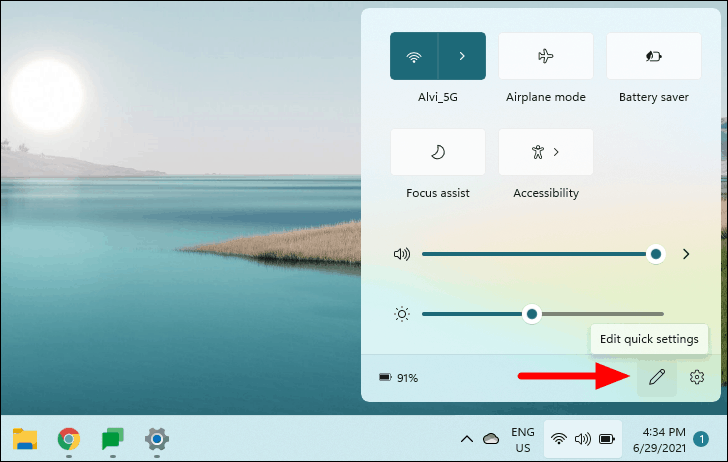Open the notification badge showing 1

701,439
